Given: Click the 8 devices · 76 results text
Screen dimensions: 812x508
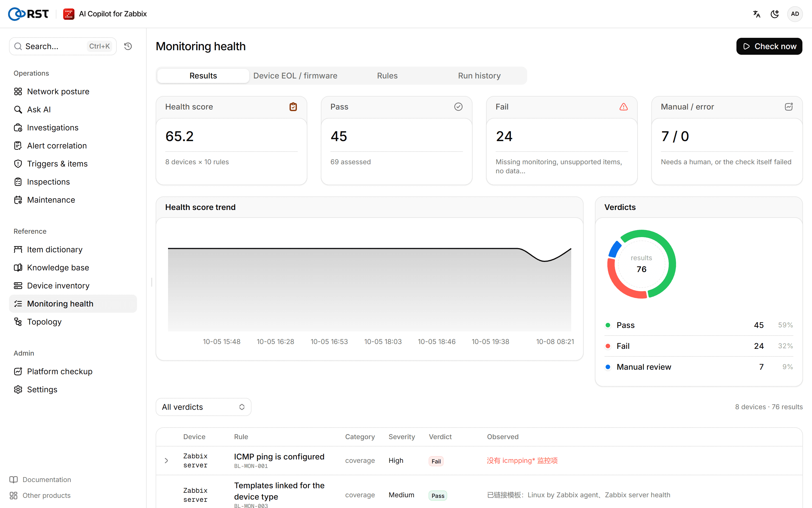Looking at the screenshot, I should pos(769,406).
